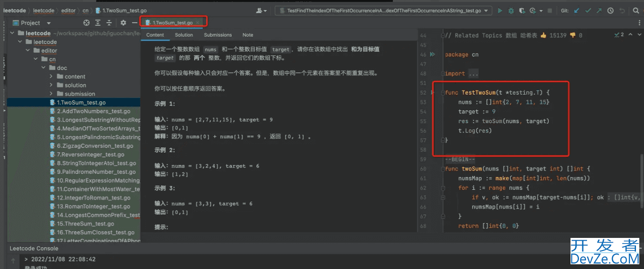
Task: Commit changes with the Git checkmark
Action: point(588,10)
